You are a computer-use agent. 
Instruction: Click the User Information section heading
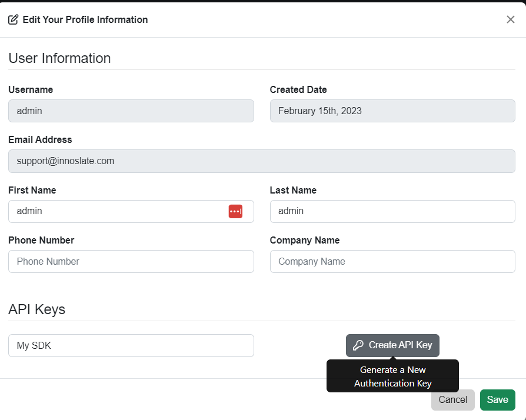pos(59,58)
